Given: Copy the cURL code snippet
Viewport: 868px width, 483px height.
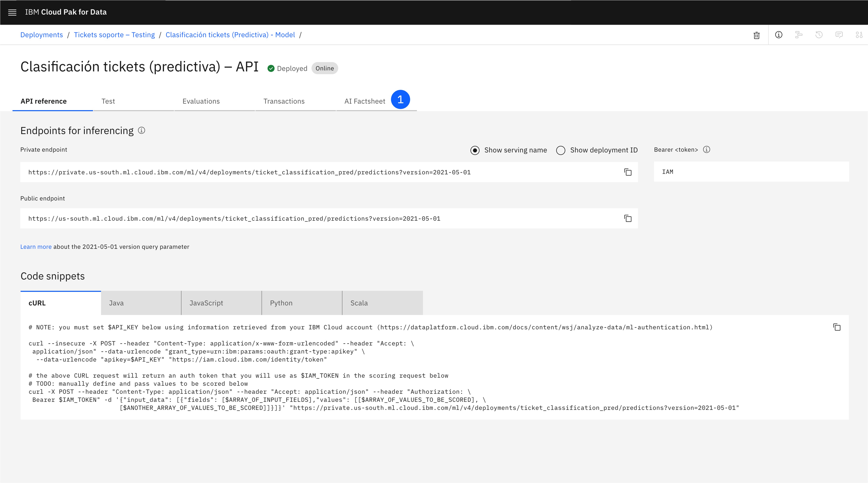Looking at the screenshot, I should [x=837, y=327].
